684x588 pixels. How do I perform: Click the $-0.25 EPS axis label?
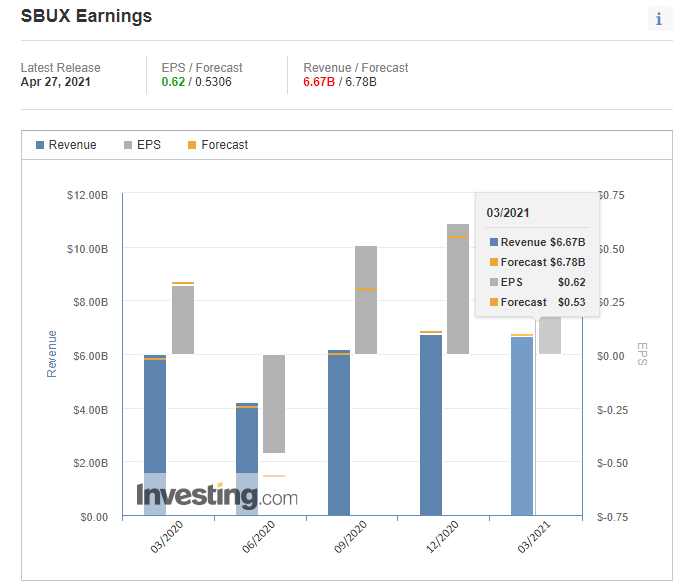[x=612, y=410]
